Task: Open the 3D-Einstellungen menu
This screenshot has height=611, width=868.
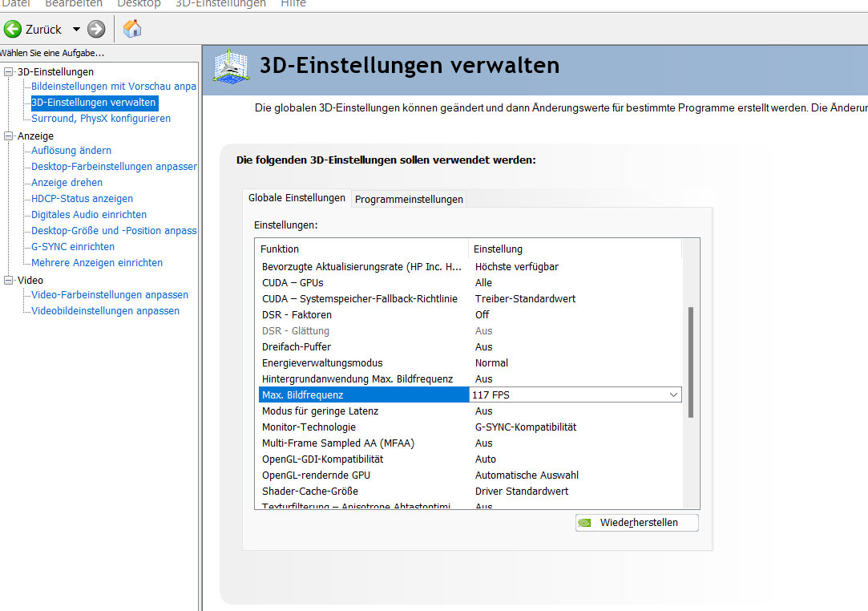Action: [221, 3]
